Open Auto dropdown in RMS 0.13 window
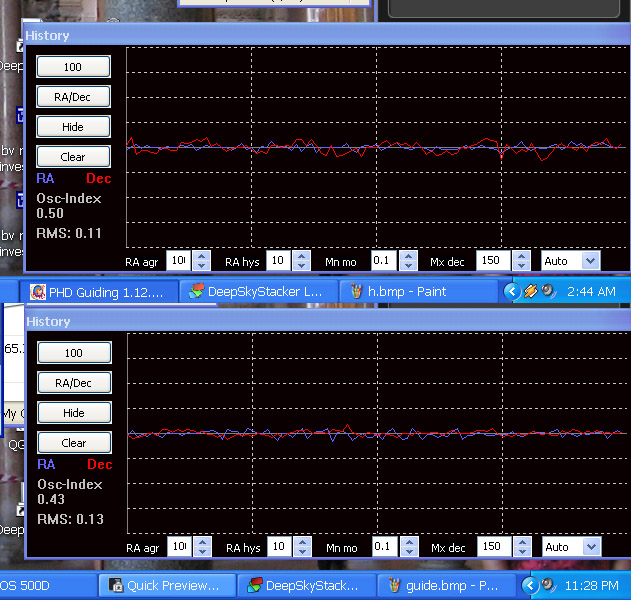Screen dimensions: 631x600 [x=592, y=547]
